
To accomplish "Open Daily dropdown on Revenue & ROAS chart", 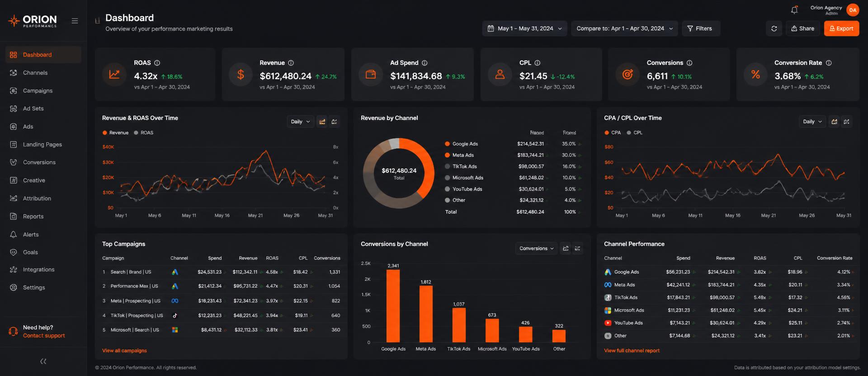I will (x=300, y=122).
